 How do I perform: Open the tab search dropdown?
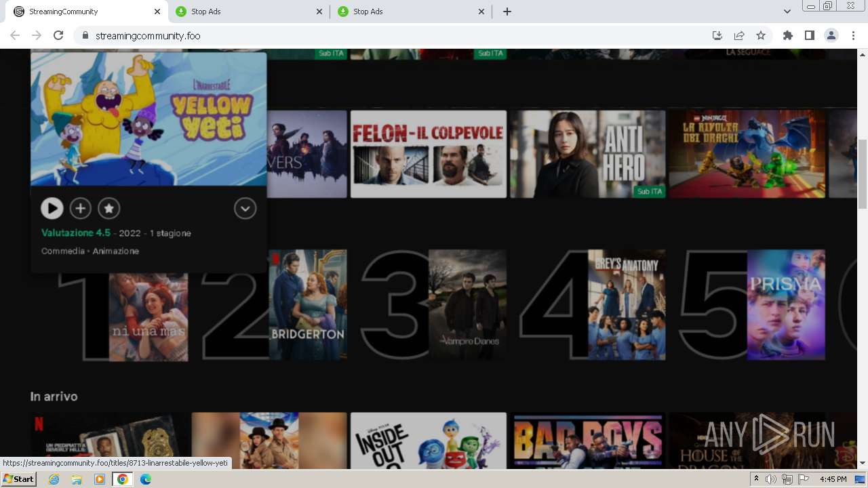pos(787,12)
